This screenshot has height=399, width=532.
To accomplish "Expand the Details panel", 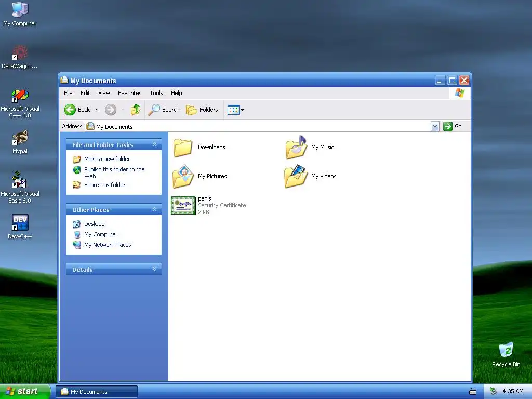I will click(154, 269).
